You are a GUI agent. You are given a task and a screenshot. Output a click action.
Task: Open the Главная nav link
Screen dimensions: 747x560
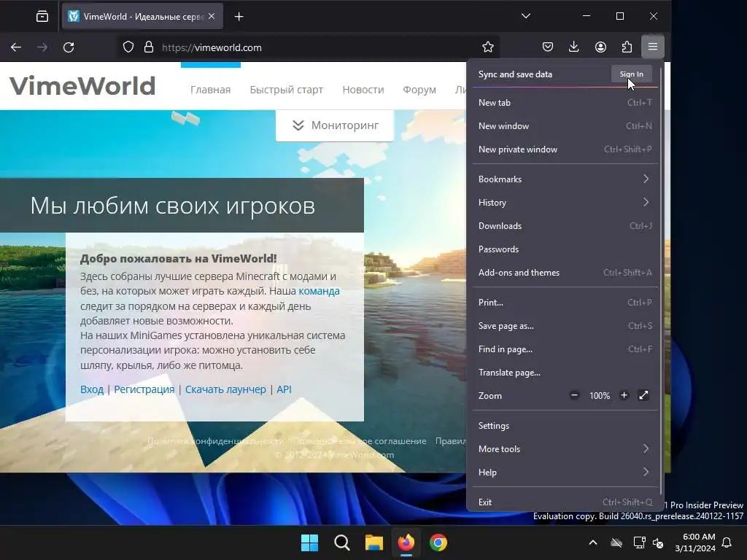click(210, 90)
